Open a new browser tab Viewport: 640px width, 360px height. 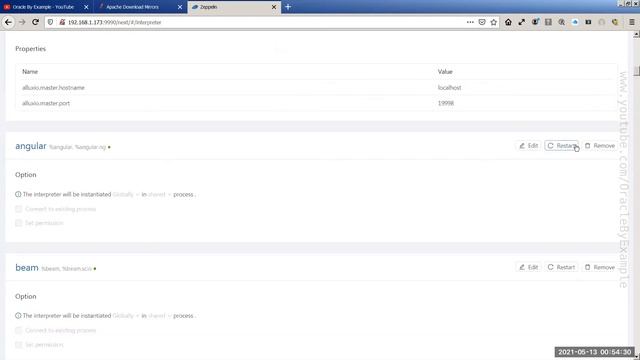point(288,7)
